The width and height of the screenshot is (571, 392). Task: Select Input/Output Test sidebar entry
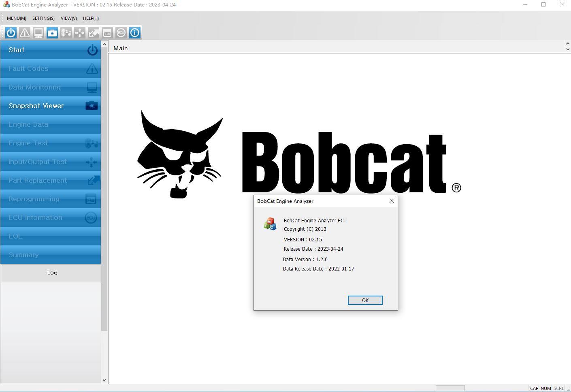[x=51, y=162]
